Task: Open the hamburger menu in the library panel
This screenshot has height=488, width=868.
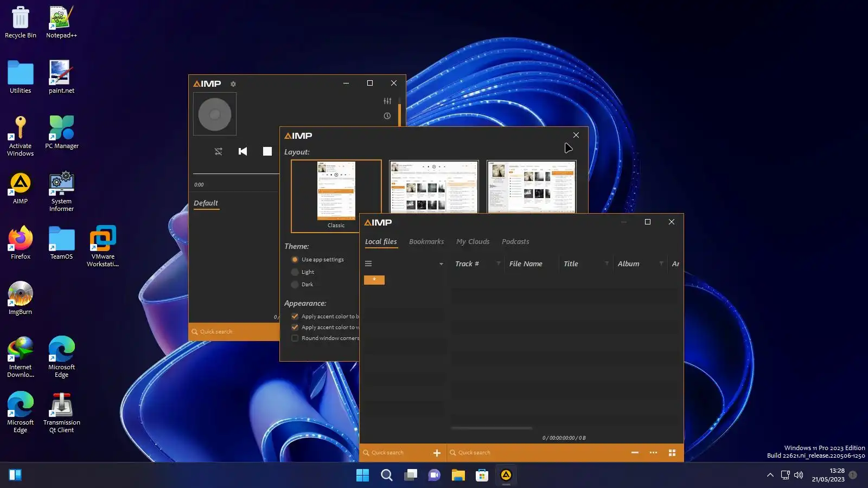Action: (x=368, y=264)
